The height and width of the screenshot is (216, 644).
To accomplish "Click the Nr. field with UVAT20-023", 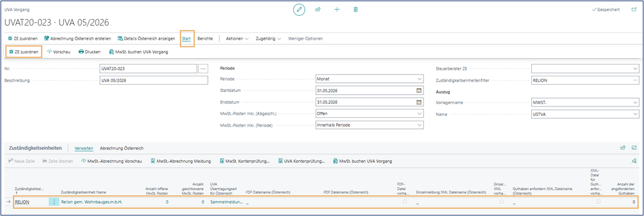I will pos(148,69).
